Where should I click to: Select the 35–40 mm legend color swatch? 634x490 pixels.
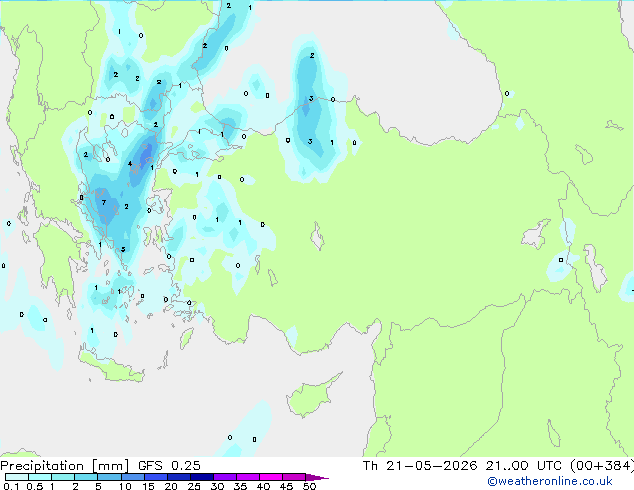[x=247, y=477]
